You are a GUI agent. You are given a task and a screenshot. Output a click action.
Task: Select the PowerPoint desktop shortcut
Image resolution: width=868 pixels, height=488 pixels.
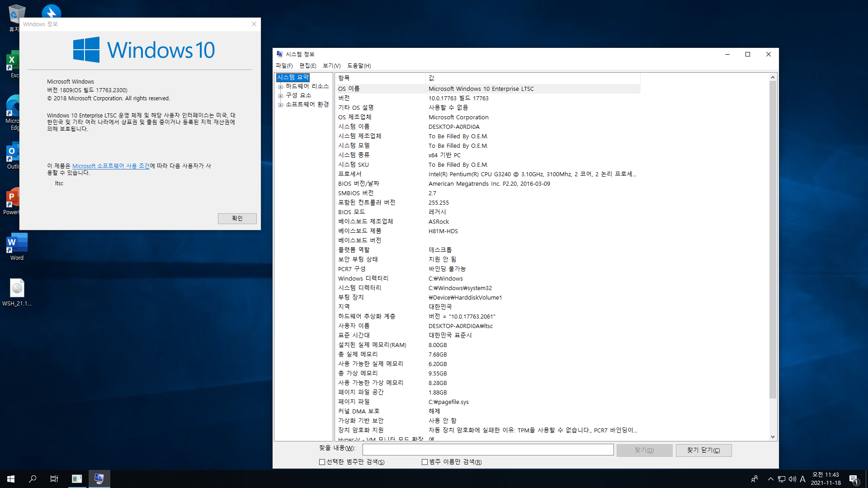11,202
